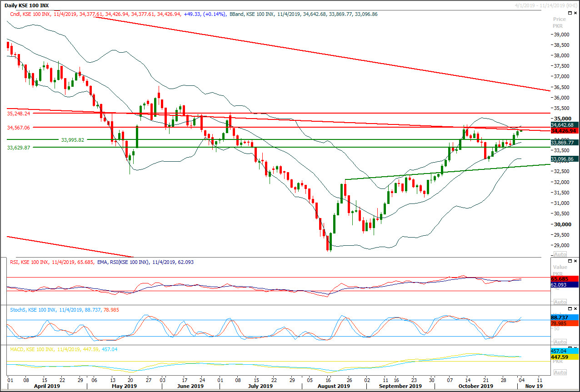Image resolution: width=580 pixels, height=392 pixels.
Task: Click the 78.985 stochastic value tag
Action: [x=565, y=324]
